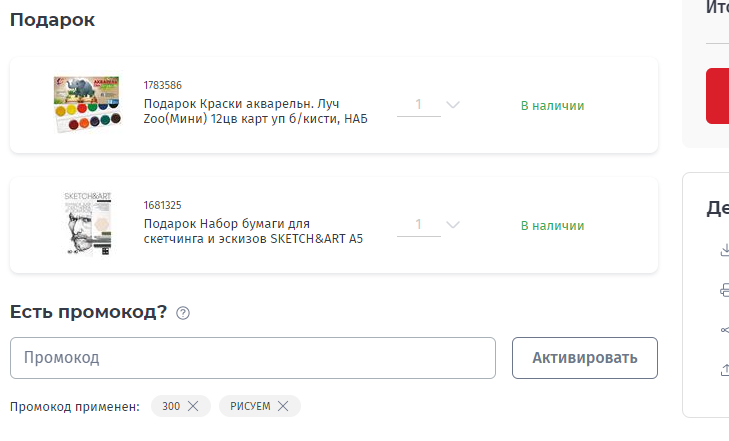Image resolution: width=729 pixels, height=441 pixels.
Task: Open quantity dropdown for watercolor paints gift
Action: [453, 105]
